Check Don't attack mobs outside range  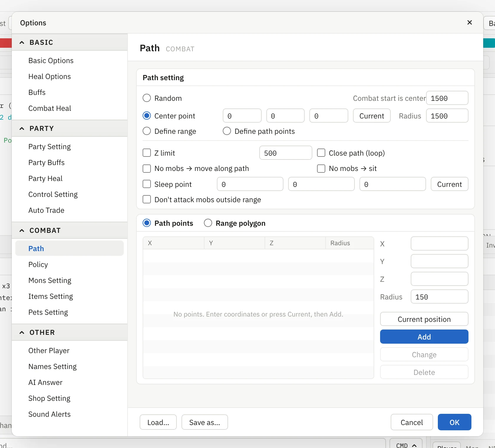coord(147,200)
